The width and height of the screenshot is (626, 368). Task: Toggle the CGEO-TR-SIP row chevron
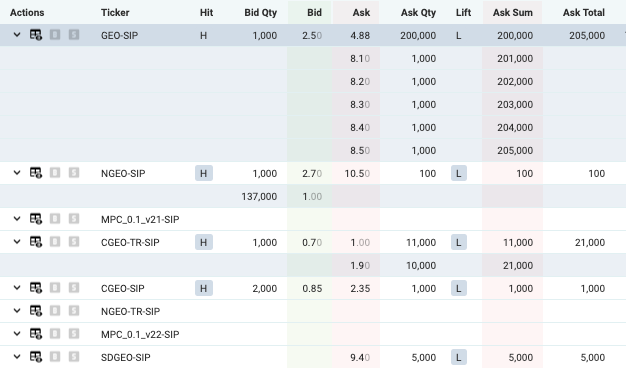coord(17,242)
